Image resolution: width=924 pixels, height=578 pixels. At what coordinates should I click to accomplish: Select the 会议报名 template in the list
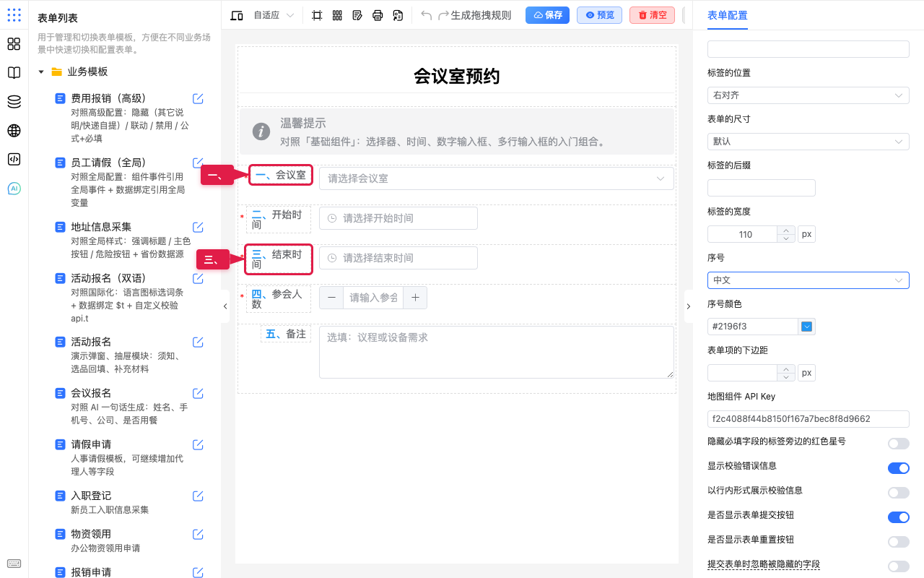[x=91, y=393]
